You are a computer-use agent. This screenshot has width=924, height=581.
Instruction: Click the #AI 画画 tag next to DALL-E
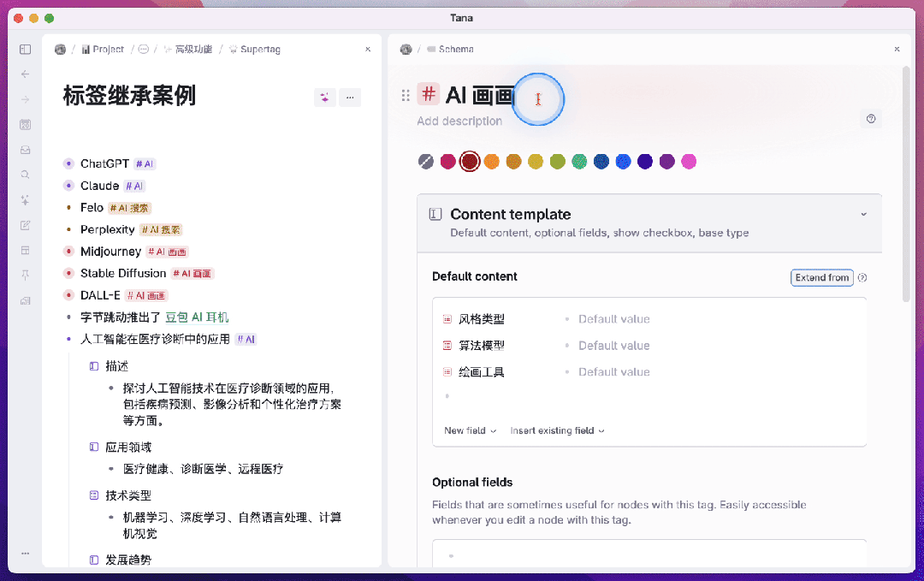(x=147, y=296)
